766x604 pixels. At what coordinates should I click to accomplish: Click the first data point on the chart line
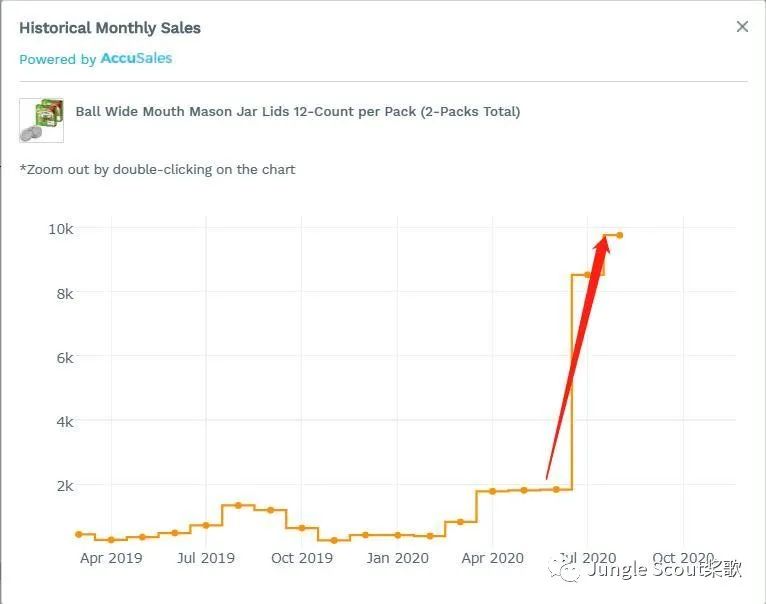click(79, 534)
